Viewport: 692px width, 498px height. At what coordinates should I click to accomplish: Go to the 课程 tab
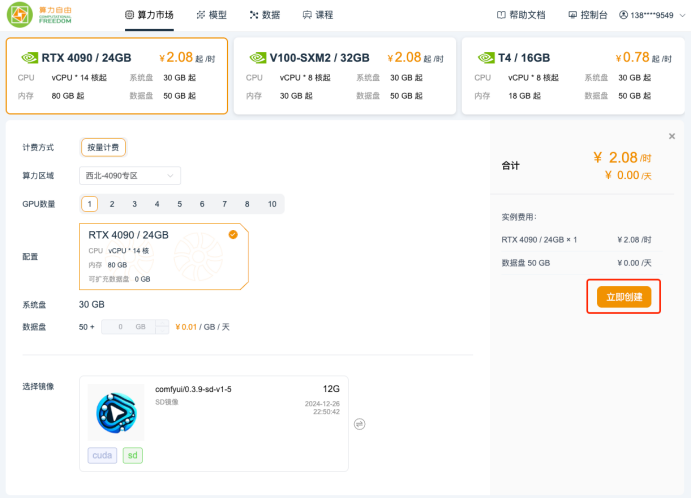pyautogui.click(x=318, y=15)
